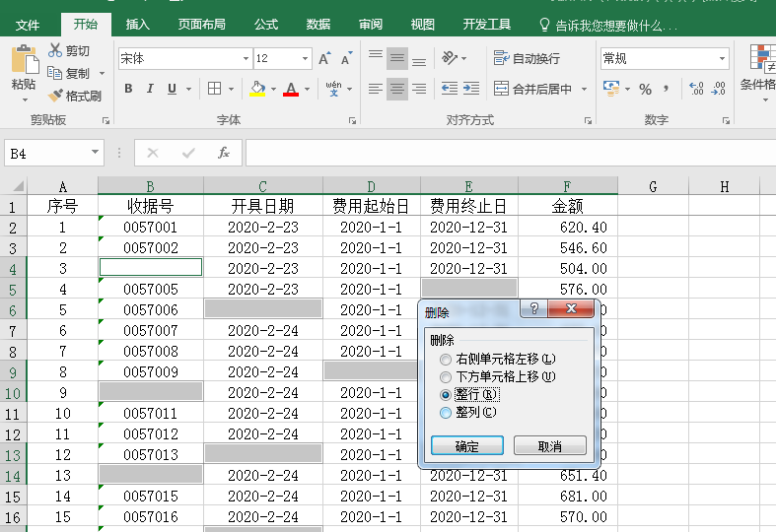This screenshot has width=776, height=532.
Task: Click the 合并后居中 merge and center button
Action: click(533, 89)
